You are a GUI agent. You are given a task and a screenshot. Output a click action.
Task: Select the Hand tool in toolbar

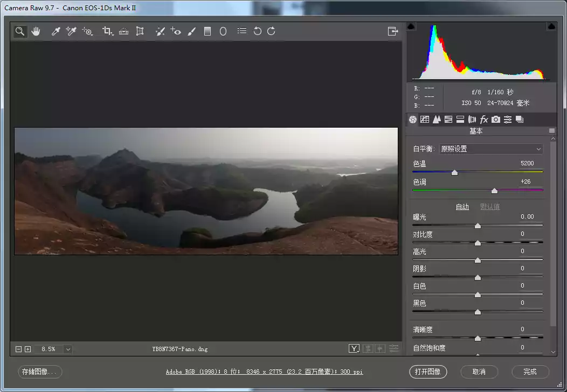[x=36, y=31]
